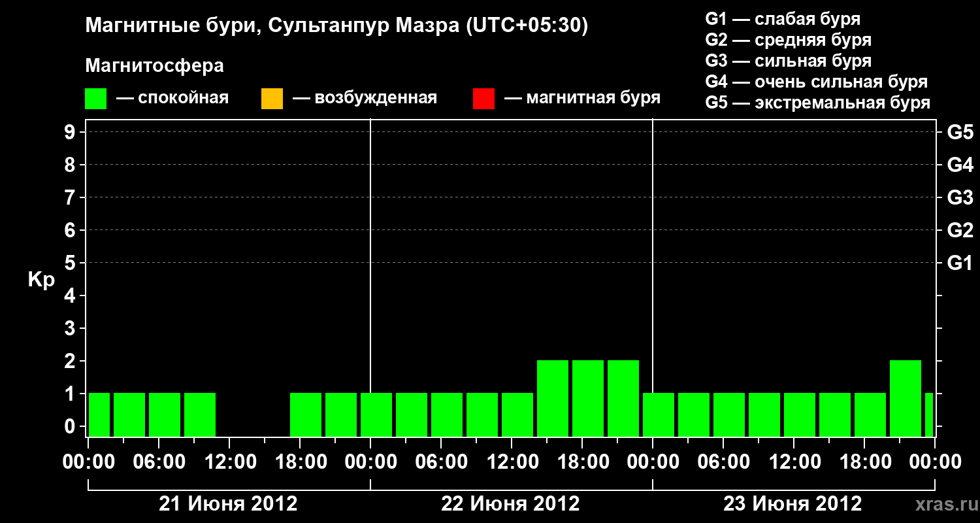Click the '21 Июня 2012' date label
Image resolution: width=980 pixels, height=523 pixels.
point(229,504)
